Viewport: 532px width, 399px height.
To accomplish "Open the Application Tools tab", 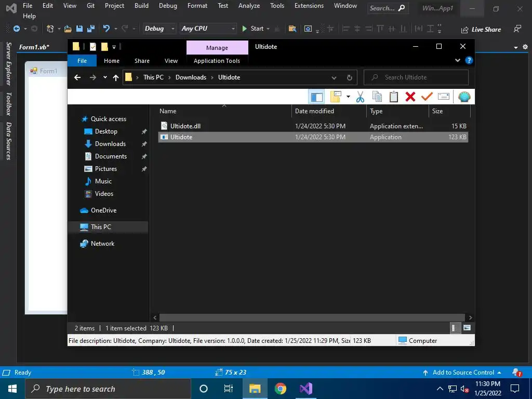I will point(217,61).
